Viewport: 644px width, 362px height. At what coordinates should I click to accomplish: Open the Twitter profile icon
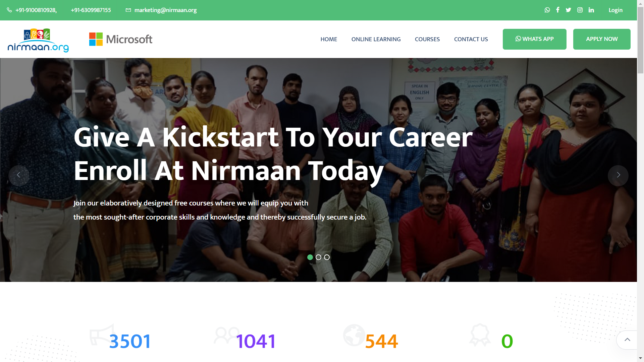click(568, 10)
